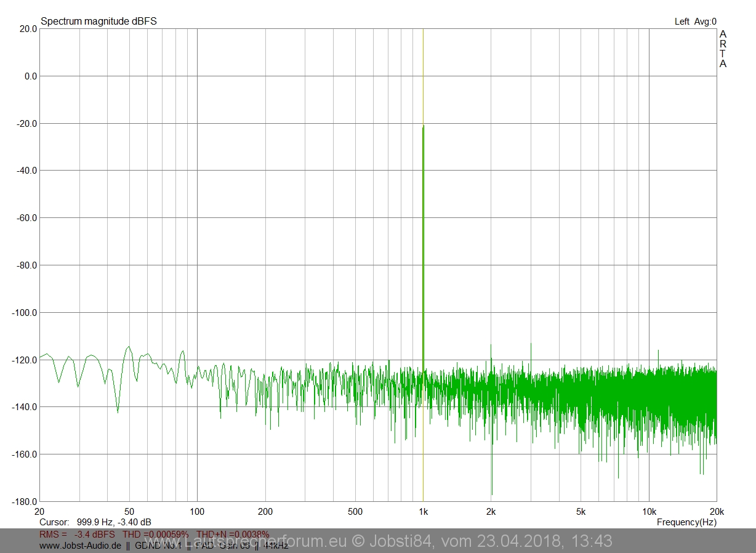Click the -100.0 y-axis label
This screenshot has height=553, width=756.
click(x=25, y=312)
